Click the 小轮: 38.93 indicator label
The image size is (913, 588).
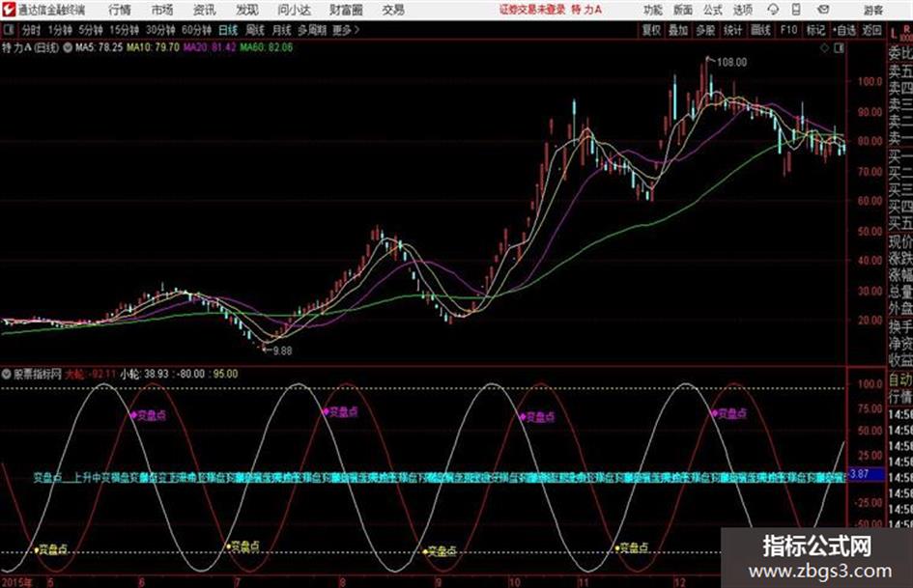(144, 375)
